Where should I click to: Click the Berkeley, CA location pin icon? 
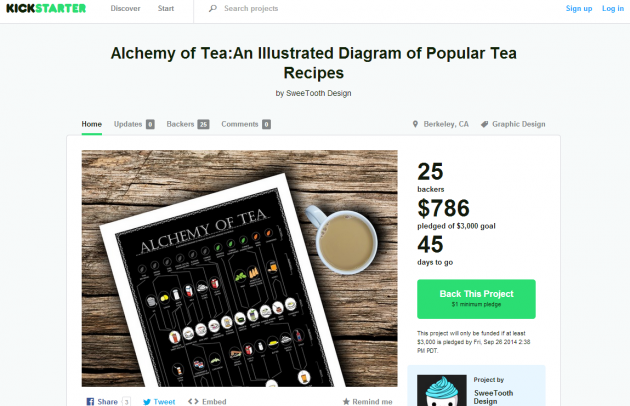tap(415, 124)
